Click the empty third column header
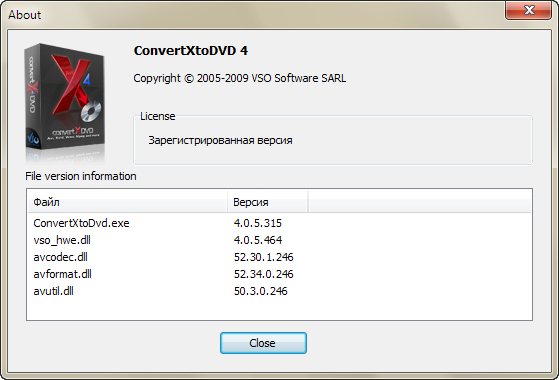This screenshot has width=559, height=380. tap(420, 202)
